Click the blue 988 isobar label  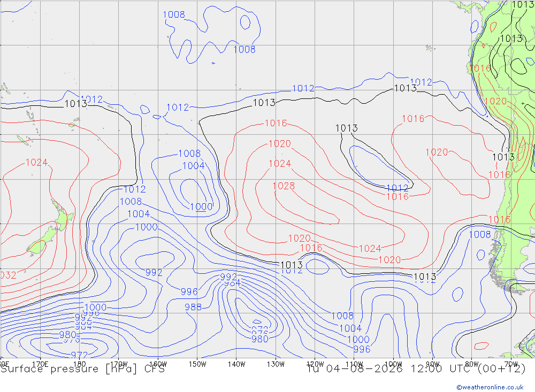pos(193,307)
